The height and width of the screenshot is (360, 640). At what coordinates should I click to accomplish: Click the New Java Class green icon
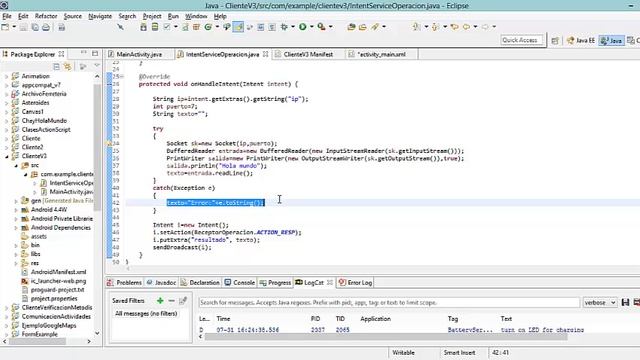(208, 27)
